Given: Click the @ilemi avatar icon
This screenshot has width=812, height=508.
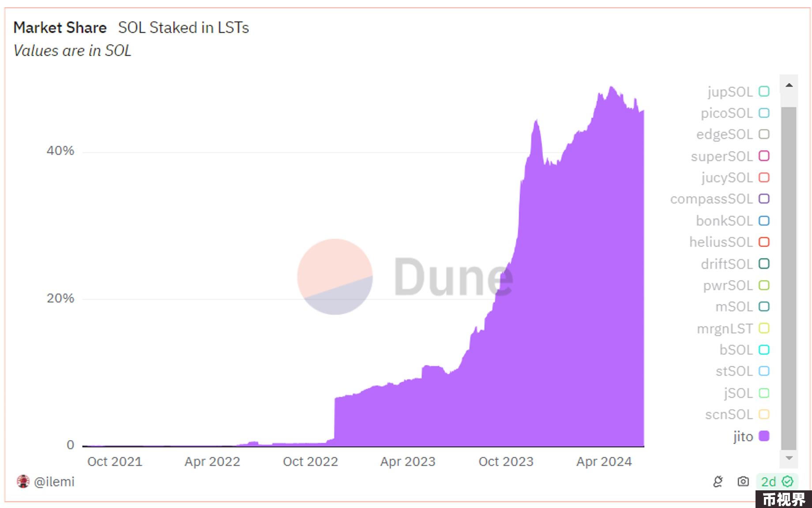Looking at the screenshot, I should [23, 482].
